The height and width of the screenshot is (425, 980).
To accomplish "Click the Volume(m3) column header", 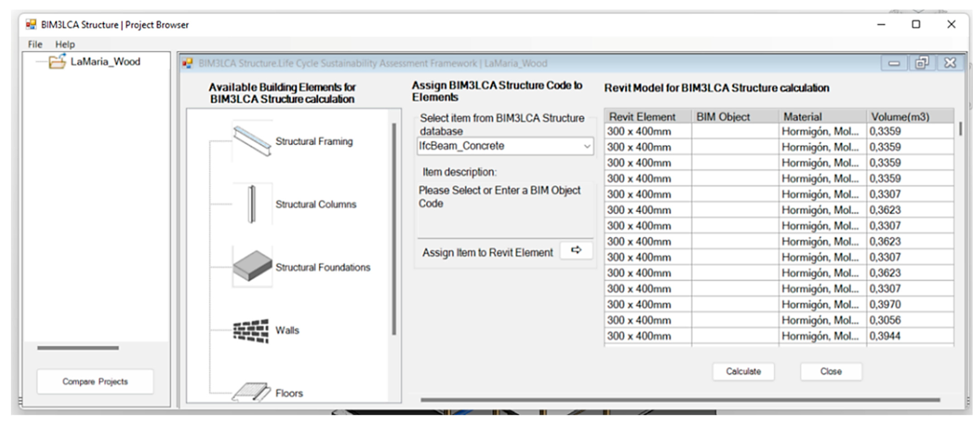I will pos(900,117).
